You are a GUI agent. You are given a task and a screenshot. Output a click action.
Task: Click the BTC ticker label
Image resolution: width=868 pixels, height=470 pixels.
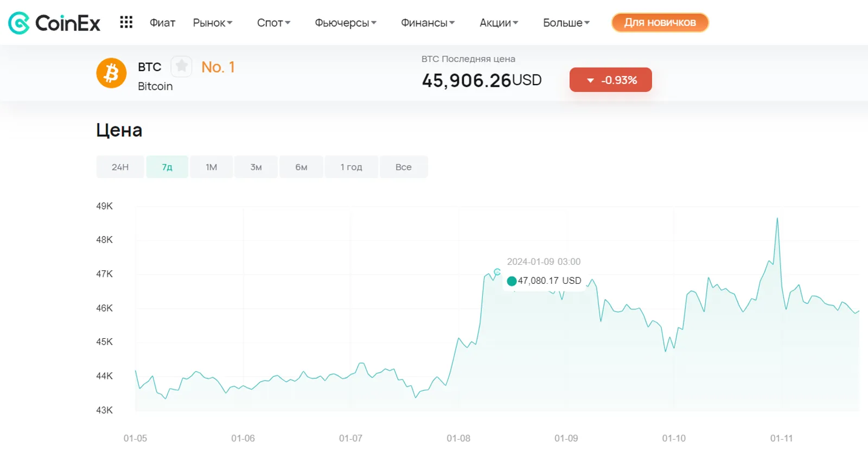click(x=150, y=67)
